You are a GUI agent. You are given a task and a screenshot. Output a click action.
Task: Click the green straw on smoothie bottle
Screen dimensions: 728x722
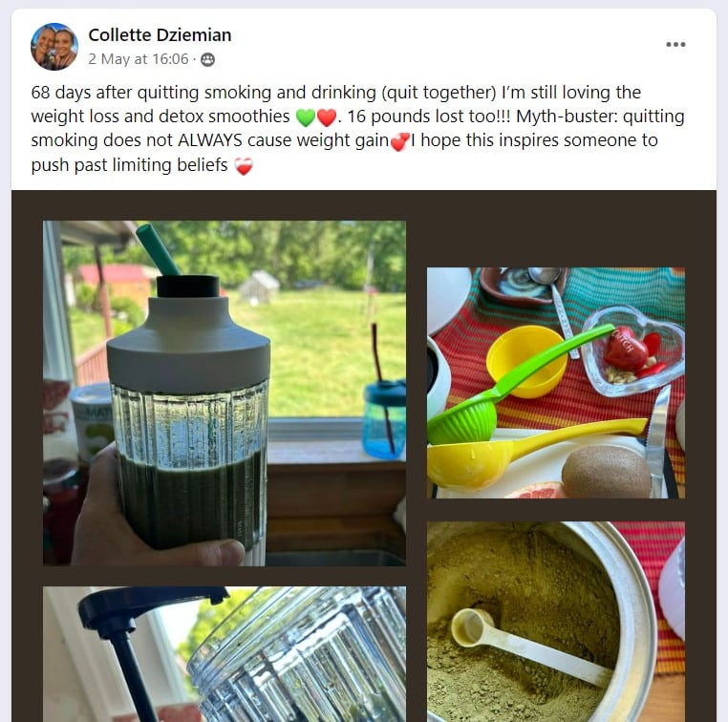tap(157, 249)
